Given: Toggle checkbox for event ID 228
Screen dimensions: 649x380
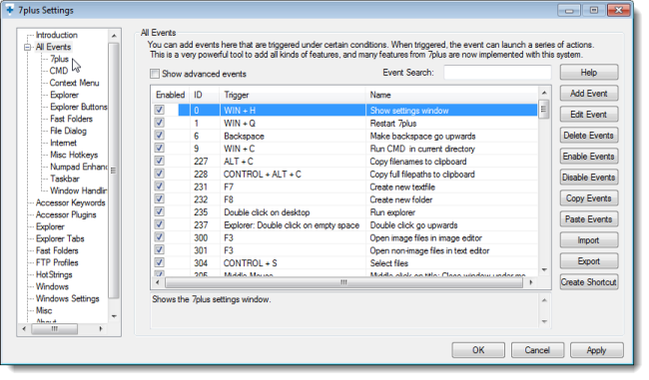Looking at the screenshot, I should coord(159,174).
